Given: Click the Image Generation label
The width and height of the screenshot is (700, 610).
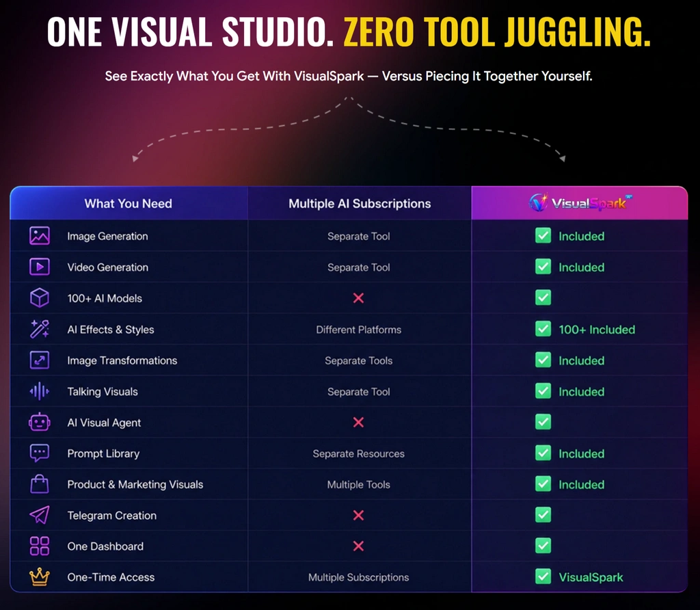Looking at the screenshot, I should point(107,236).
